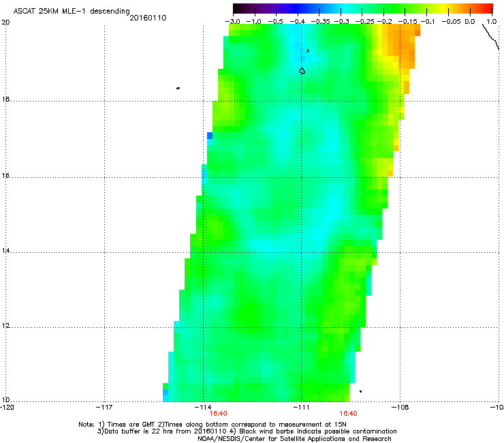Click the -0.35 colorbar label
504x443 pixels.
click(320, 21)
